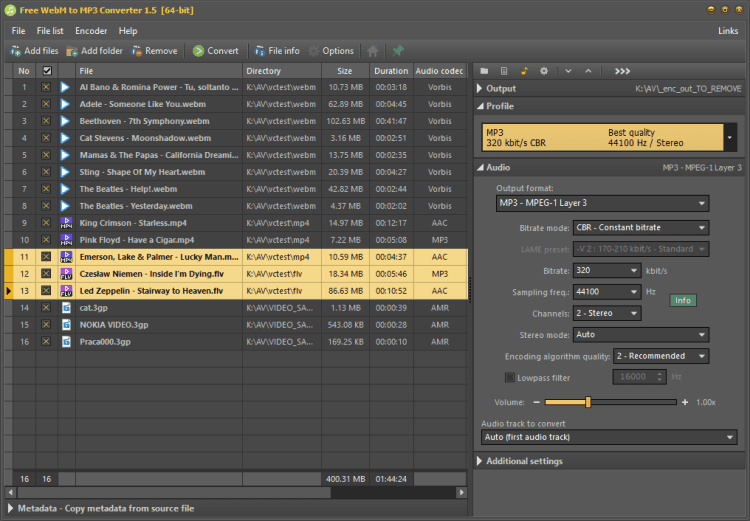Open the audio settings music note tab
This screenshot has height=521, width=750.
524,71
